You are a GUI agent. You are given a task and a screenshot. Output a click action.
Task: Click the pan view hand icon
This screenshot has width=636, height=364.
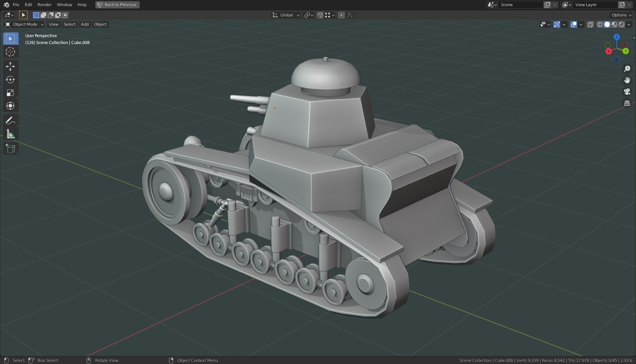click(x=627, y=80)
